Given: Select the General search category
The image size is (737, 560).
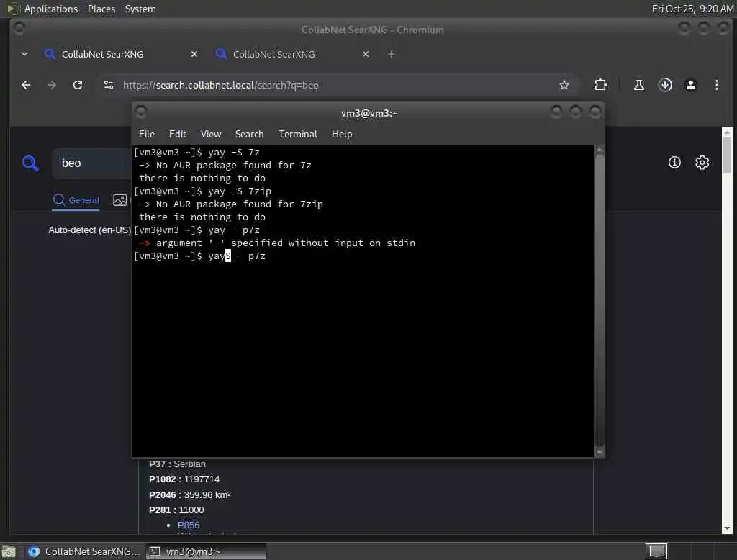Looking at the screenshot, I should 76,200.
